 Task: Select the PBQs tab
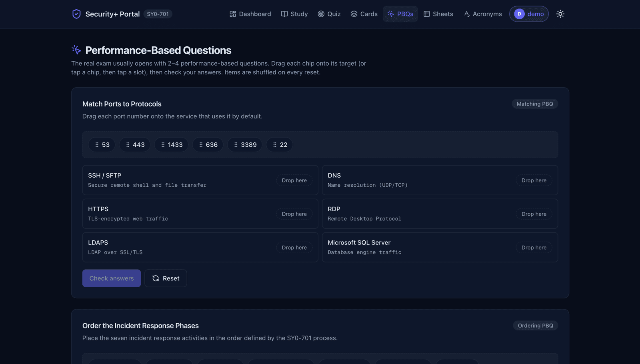pos(400,14)
